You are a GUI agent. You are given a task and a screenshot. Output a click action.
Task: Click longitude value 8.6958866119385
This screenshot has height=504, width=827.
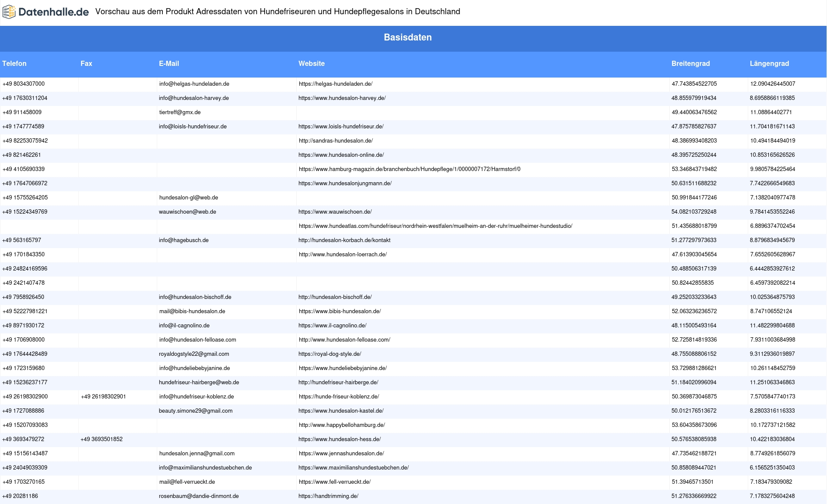[x=772, y=98]
